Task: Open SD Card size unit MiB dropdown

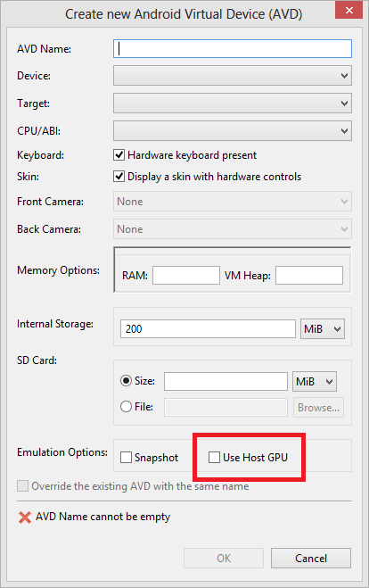Action: 315,382
